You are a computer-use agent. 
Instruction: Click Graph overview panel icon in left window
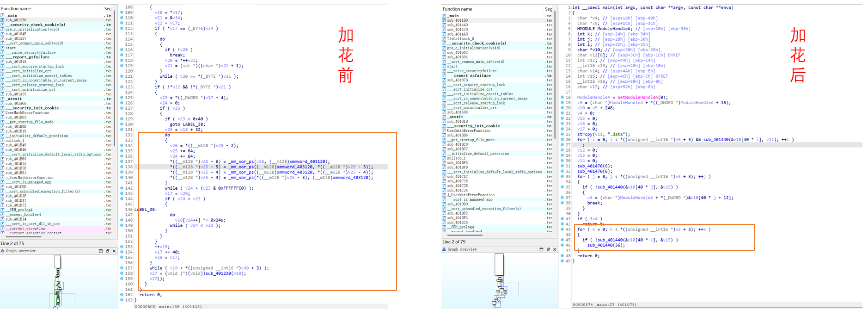pos(3,251)
